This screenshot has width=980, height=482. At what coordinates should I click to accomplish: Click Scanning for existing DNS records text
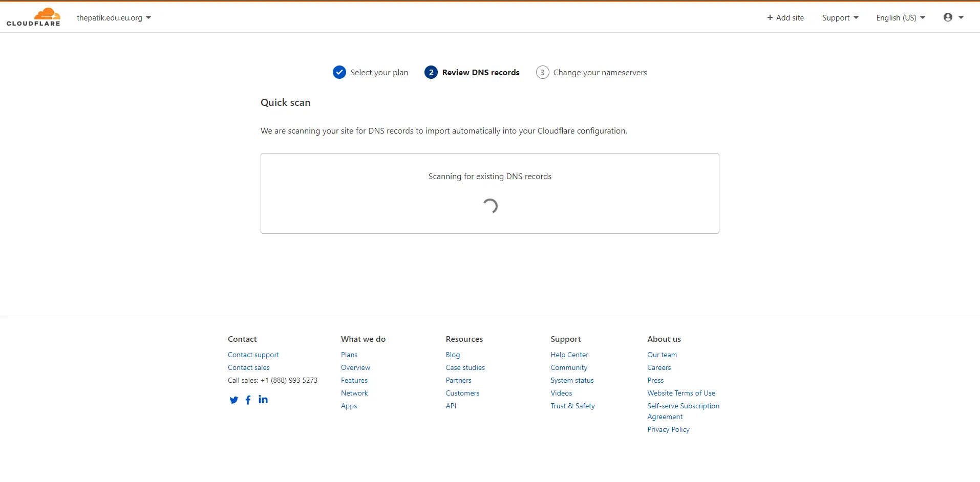489,176
